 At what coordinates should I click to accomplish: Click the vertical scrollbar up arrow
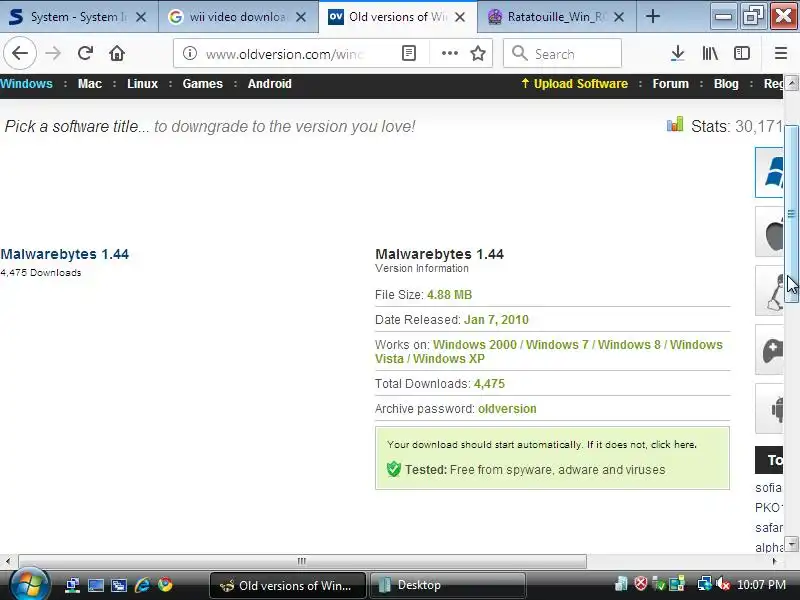792,83
